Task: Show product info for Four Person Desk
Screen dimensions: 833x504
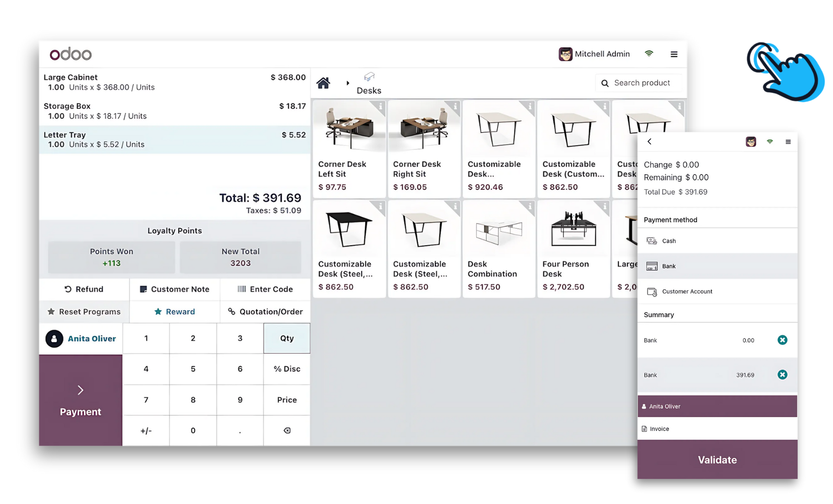Action: [604, 207]
